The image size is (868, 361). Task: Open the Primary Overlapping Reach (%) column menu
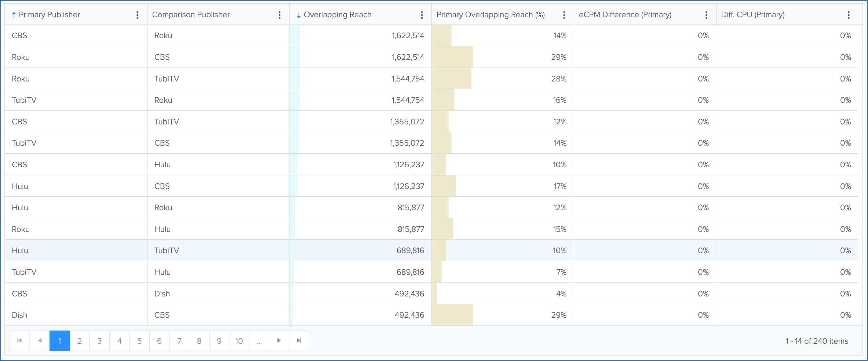tap(564, 15)
